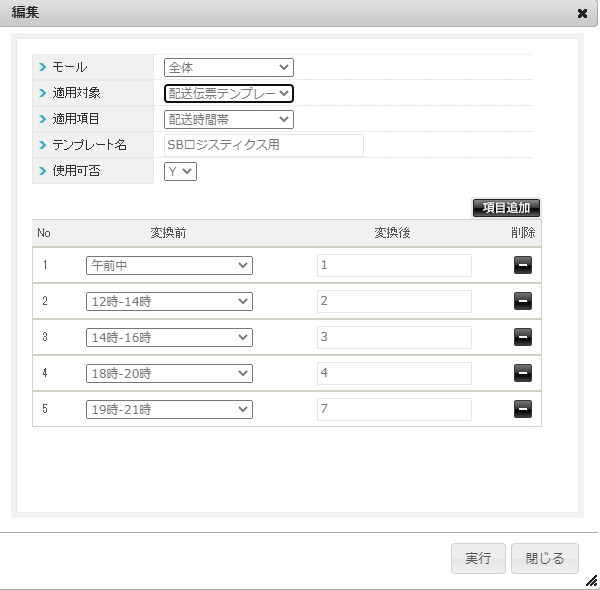
Task: Click the 閉じる button
Action: click(545, 559)
